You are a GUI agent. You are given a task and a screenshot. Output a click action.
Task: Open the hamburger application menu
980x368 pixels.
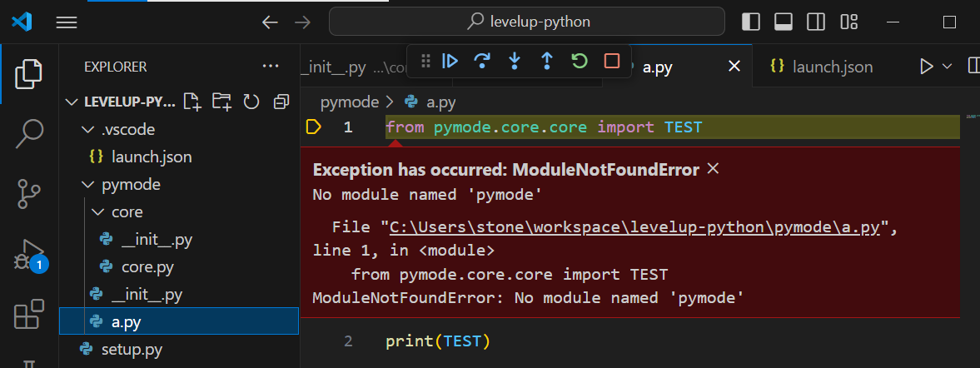tap(67, 22)
